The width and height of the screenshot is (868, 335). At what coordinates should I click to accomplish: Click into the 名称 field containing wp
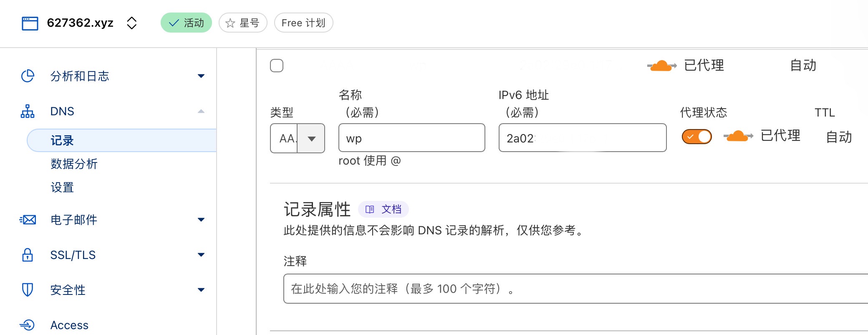(412, 138)
